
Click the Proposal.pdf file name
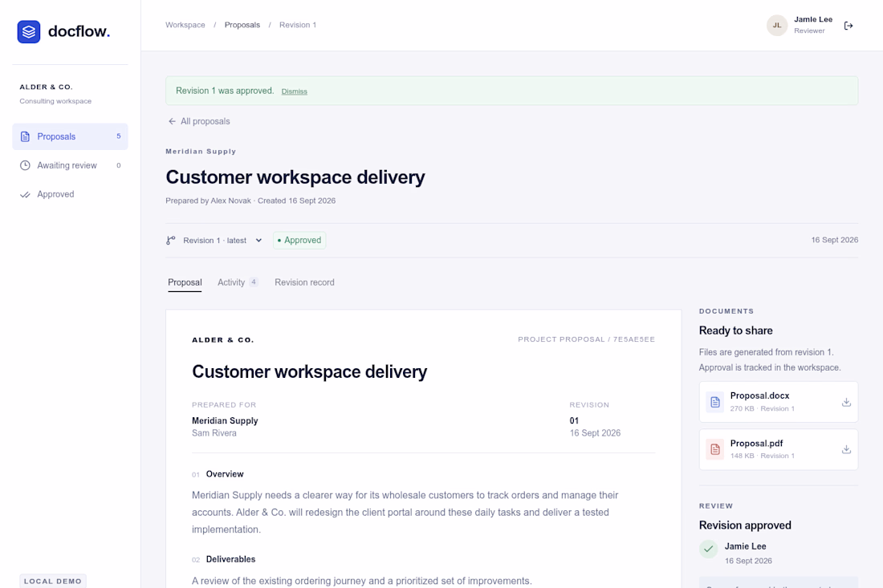click(x=756, y=444)
